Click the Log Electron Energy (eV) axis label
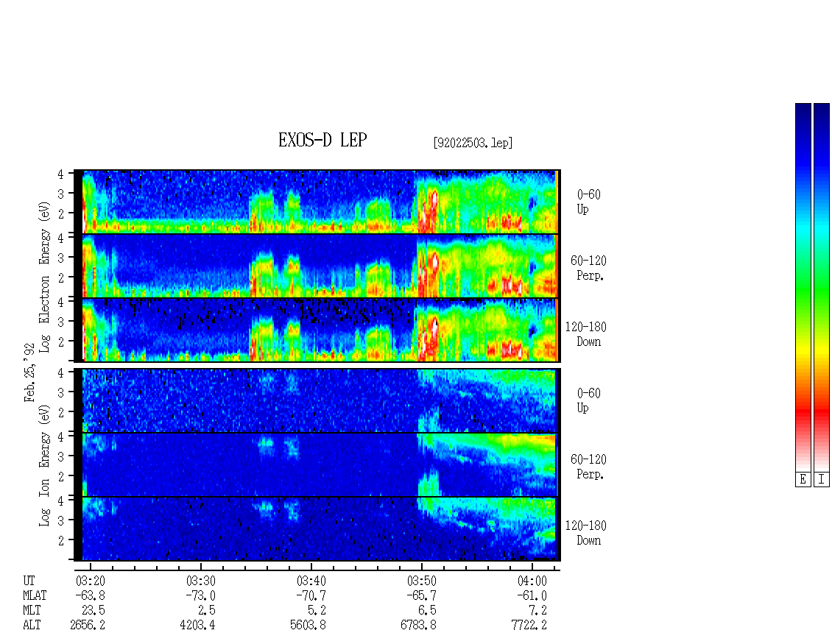 tap(44, 277)
